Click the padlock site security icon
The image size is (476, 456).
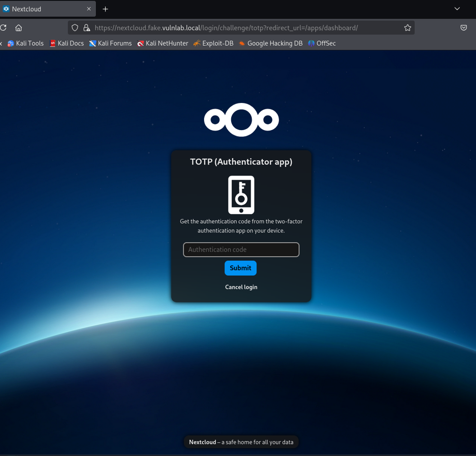tap(87, 28)
